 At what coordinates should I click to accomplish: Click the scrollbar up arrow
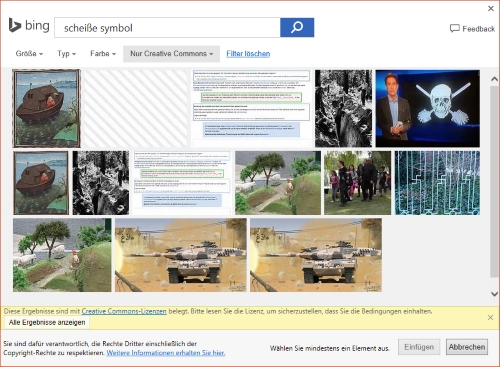tap(494, 79)
